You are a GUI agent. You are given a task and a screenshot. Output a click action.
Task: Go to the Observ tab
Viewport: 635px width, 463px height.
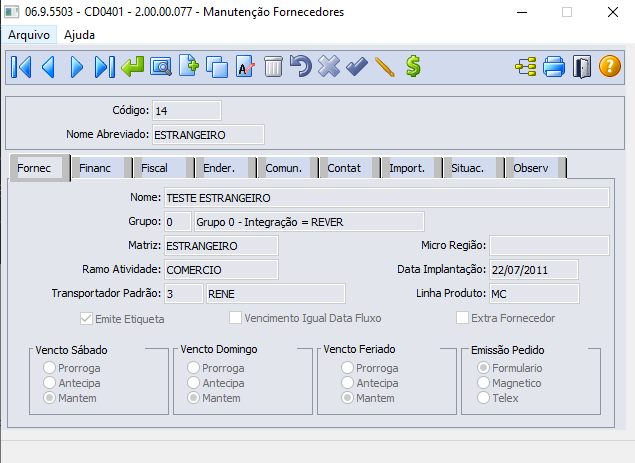(536, 168)
